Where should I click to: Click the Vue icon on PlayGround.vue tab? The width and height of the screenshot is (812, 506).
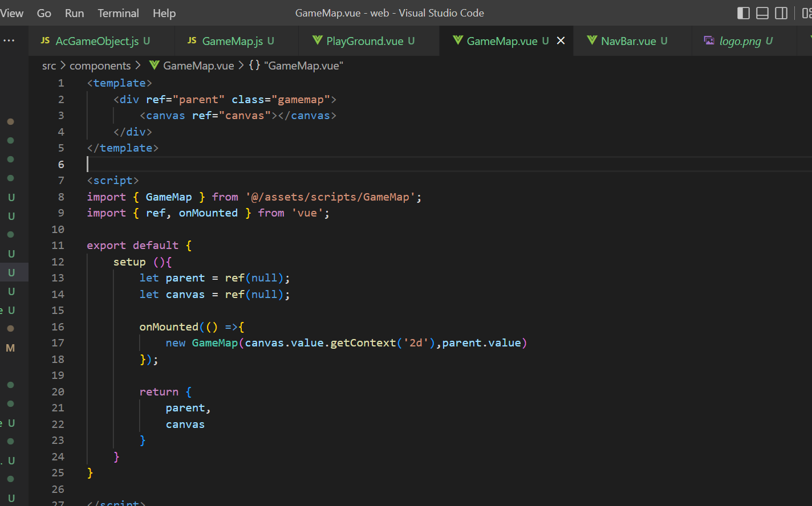(318, 40)
